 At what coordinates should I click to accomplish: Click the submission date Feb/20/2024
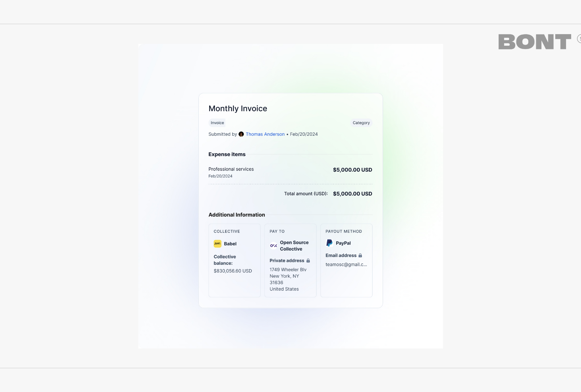(x=304, y=134)
